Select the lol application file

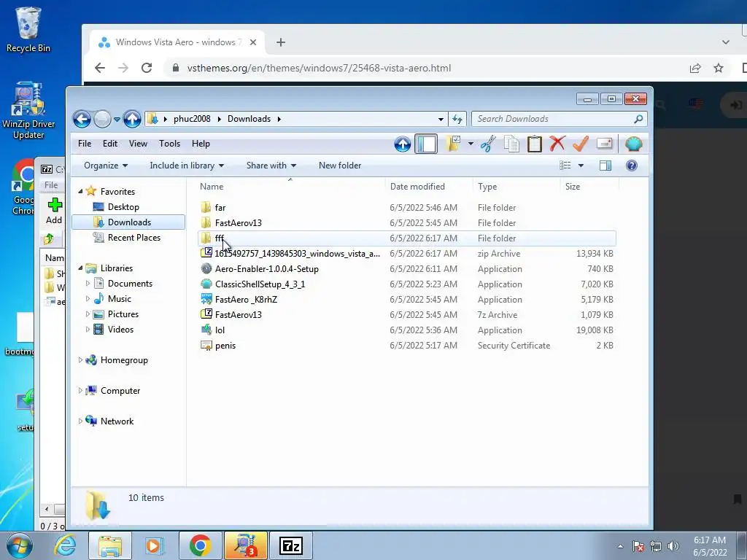click(407, 330)
